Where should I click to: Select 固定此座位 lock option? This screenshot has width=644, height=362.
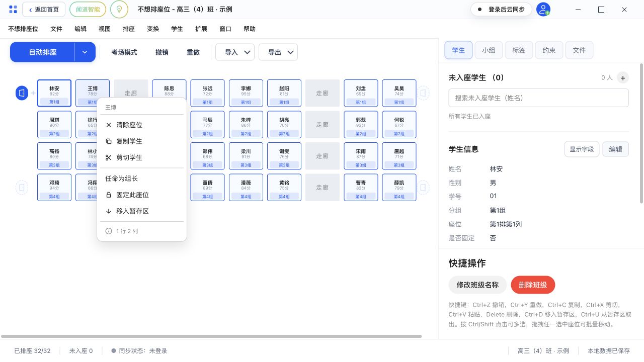coord(142,195)
